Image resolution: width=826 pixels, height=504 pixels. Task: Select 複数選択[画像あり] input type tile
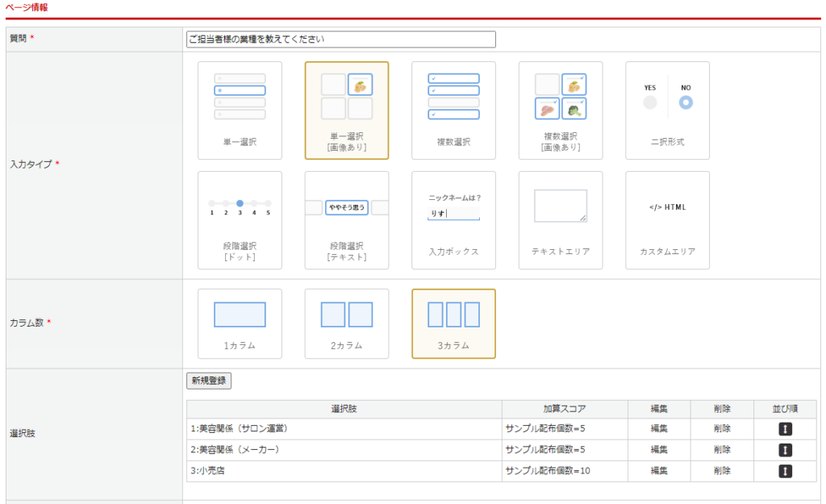[x=560, y=110]
